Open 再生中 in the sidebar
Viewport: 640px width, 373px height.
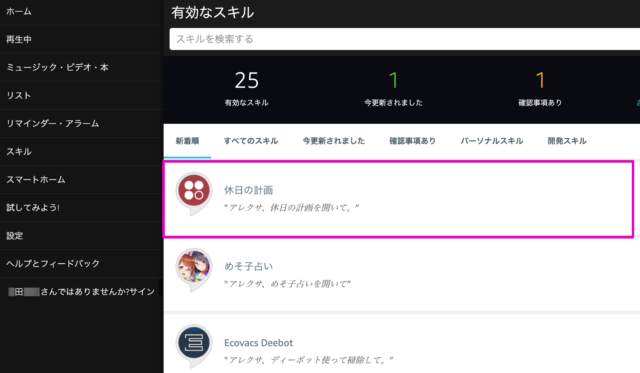pyautogui.click(x=19, y=40)
